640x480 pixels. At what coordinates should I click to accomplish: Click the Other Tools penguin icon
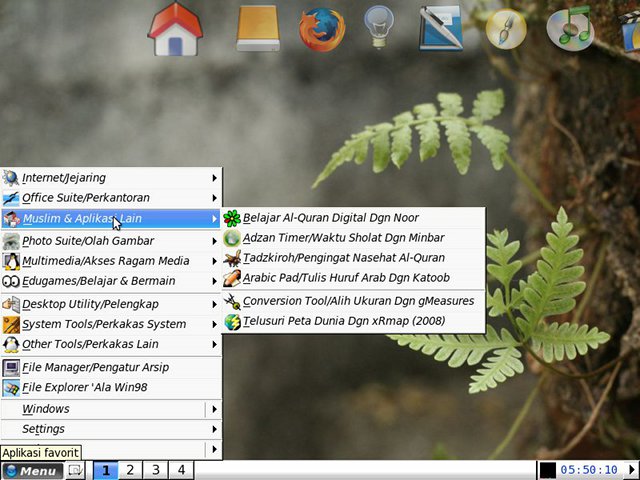click(x=11, y=344)
